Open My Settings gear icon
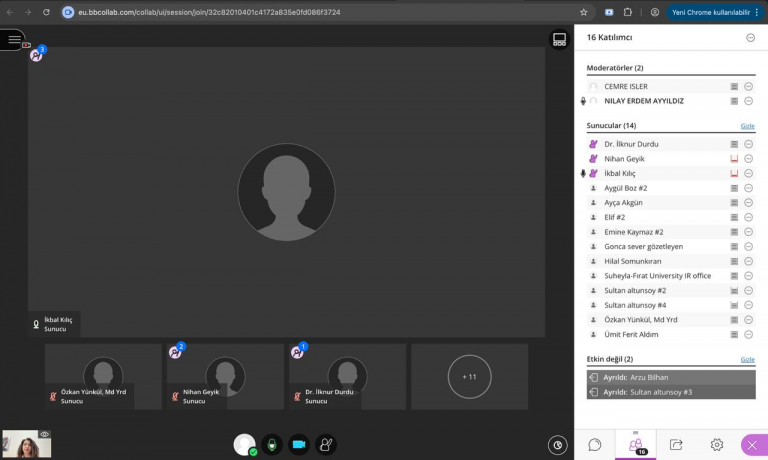The image size is (768, 460). coord(717,445)
